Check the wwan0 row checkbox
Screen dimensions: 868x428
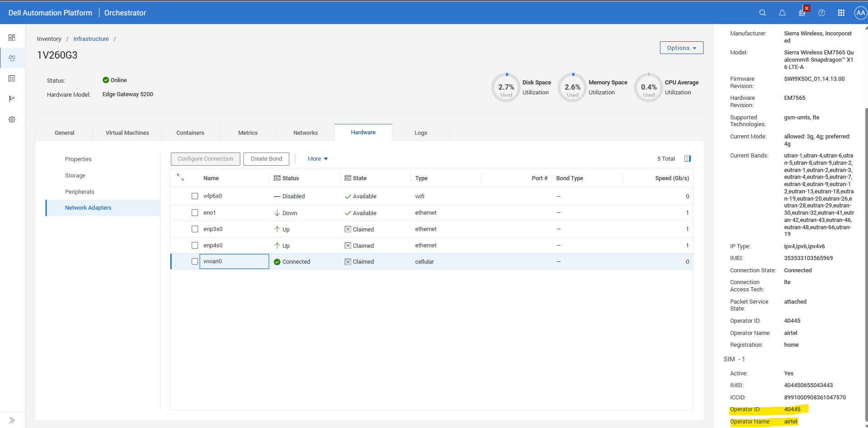(x=195, y=261)
